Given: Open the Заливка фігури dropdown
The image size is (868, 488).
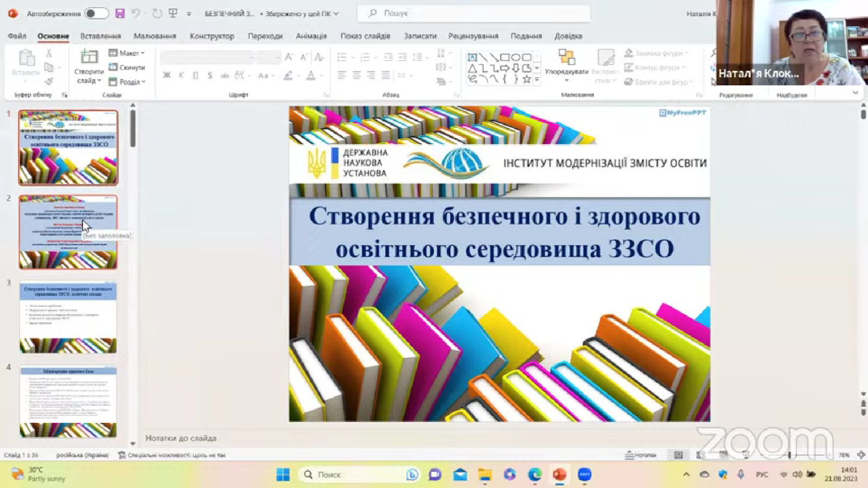Looking at the screenshot, I should tap(656, 53).
